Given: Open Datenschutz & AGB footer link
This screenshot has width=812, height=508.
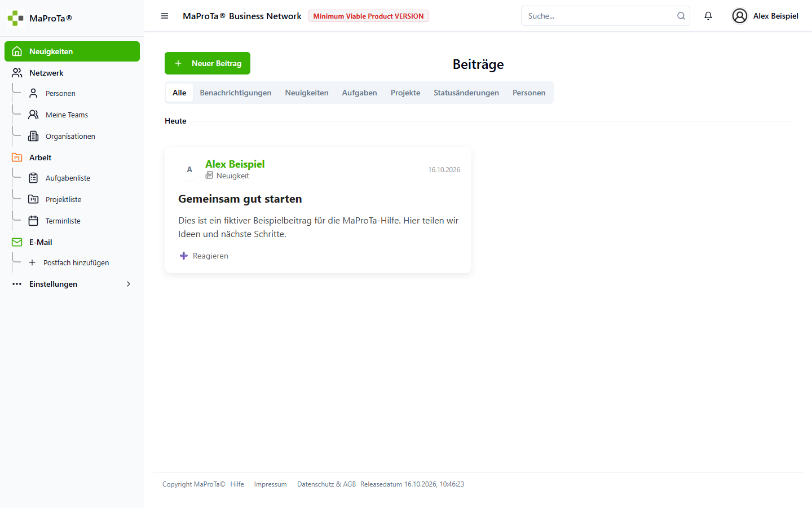Looking at the screenshot, I should [x=326, y=484].
